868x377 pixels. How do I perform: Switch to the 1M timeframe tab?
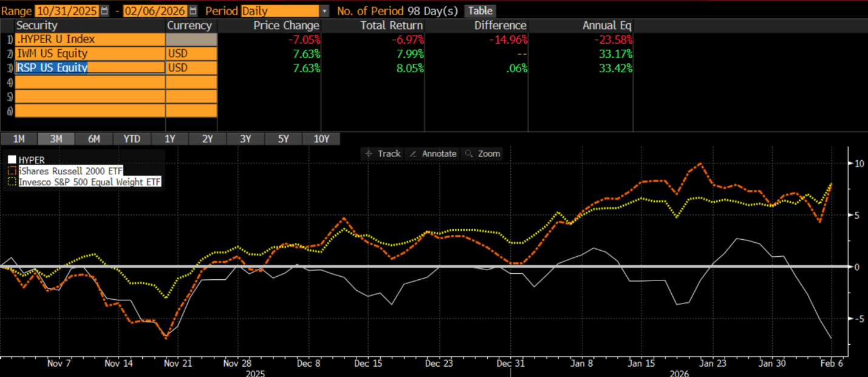[x=19, y=138]
